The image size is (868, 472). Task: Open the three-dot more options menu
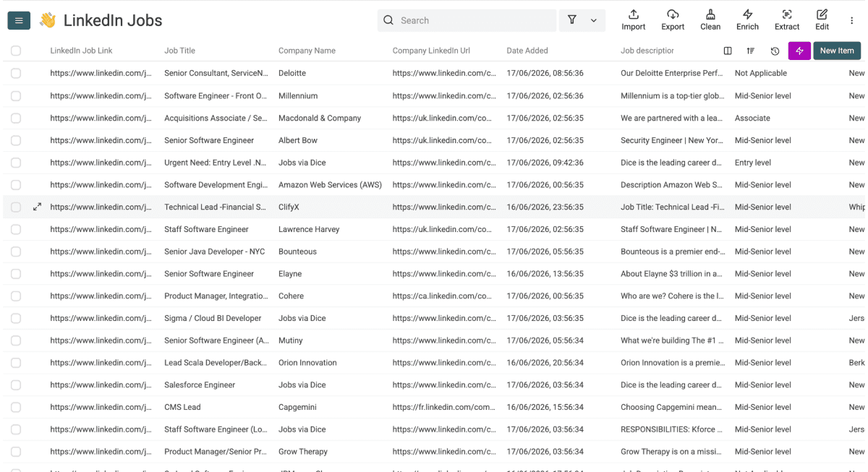pos(852,21)
